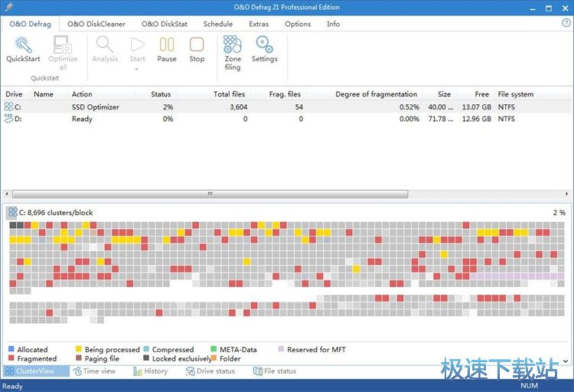Click the horizontal scrollbar thumb
This screenshot has height=392, width=574.
click(210, 194)
